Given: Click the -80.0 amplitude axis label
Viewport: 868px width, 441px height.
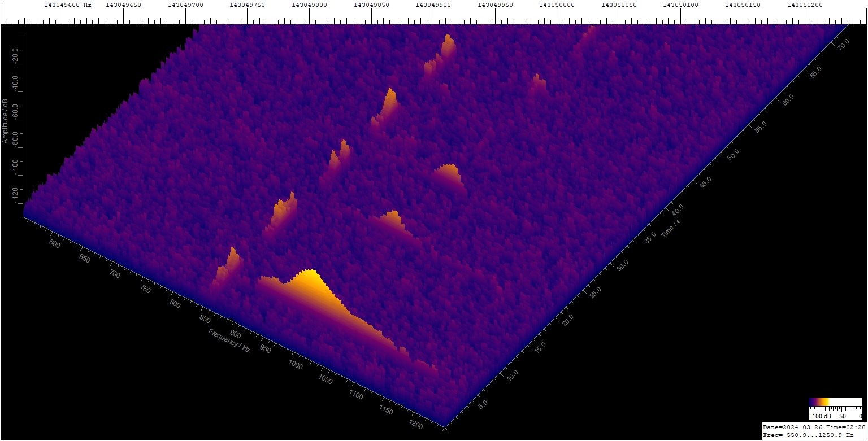Looking at the screenshot, I should pyautogui.click(x=15, y=139).
